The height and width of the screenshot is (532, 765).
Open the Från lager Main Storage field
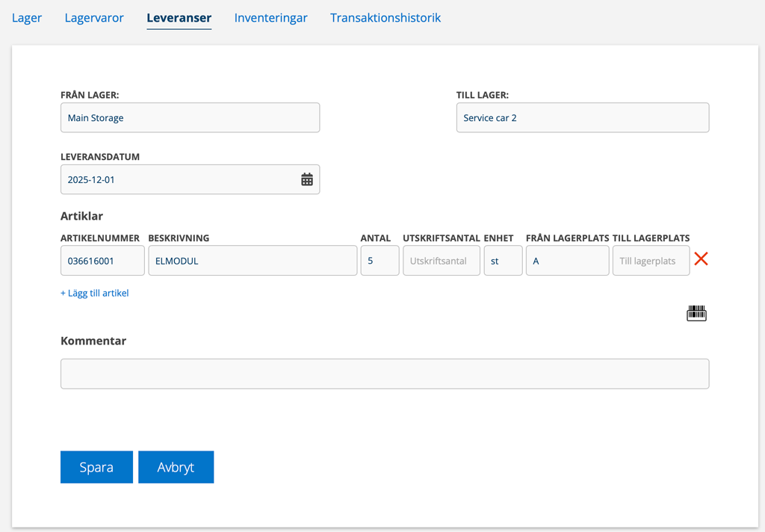pyautogui.click(x=190, y=118)
